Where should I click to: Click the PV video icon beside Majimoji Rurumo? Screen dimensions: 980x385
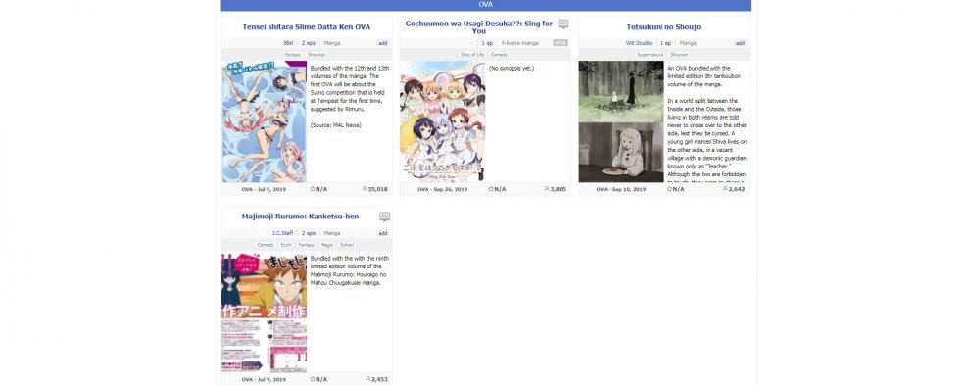click(384, 217)
